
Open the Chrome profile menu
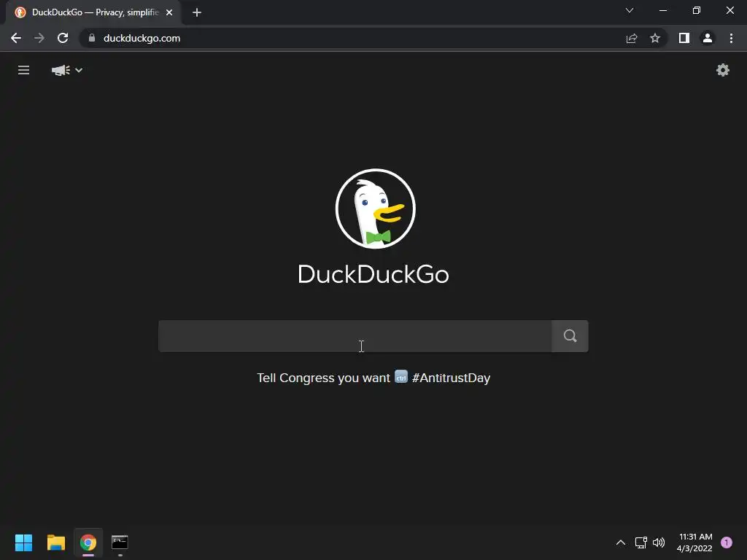point(708,38)
